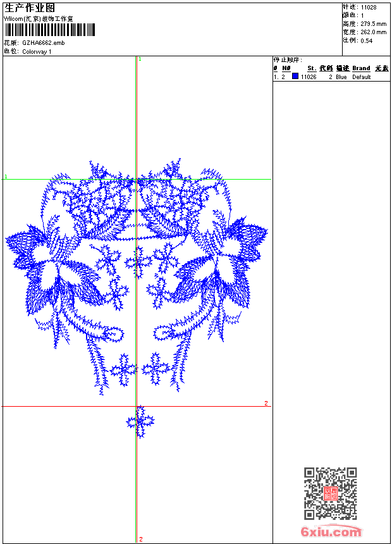
Task: Click the Colorway 1 label
Action: coord(37,52)
